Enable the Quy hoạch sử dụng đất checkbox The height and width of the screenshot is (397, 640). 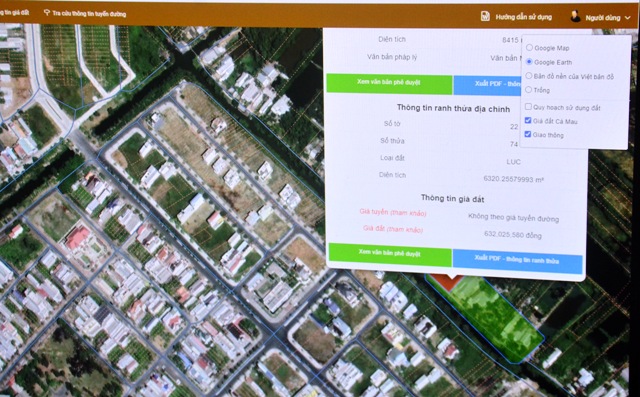coord(528,107)
